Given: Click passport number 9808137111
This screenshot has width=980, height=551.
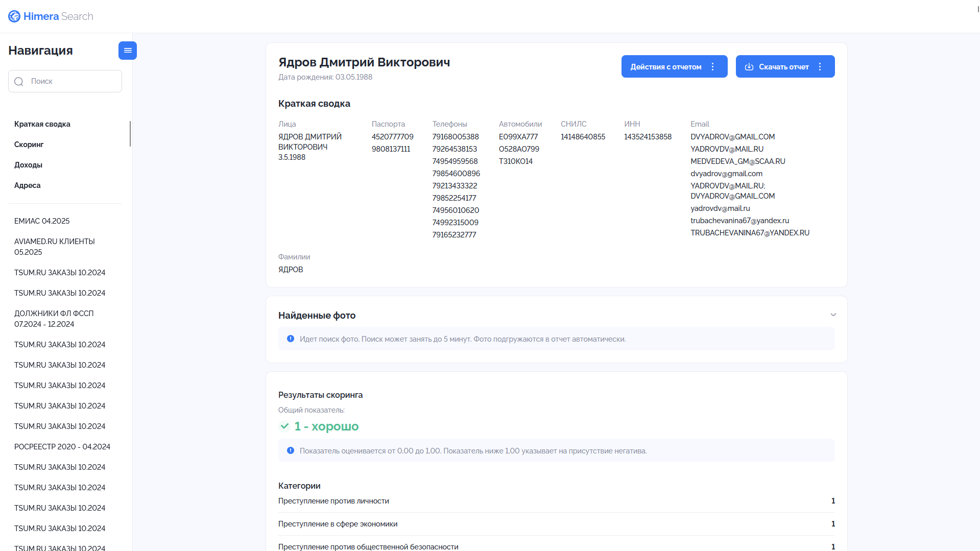Looking at the screenshot, I should pyautogui.click(x=391, y=149).
